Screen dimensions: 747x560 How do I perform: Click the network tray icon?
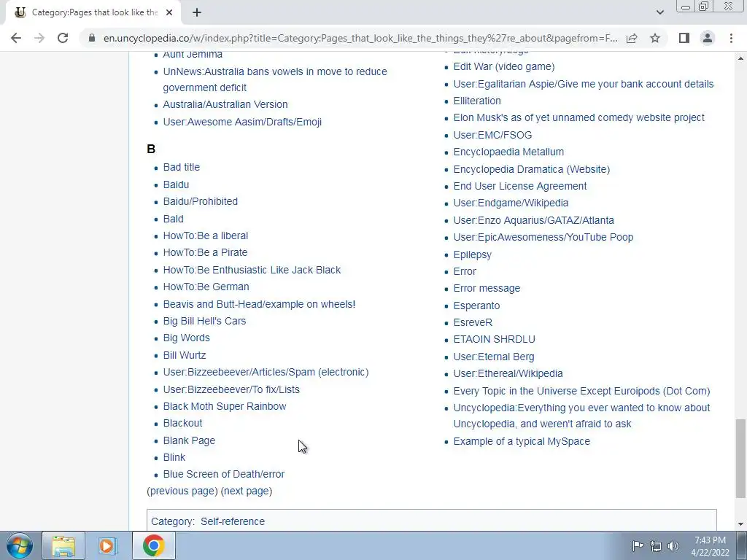click(656, 546)
